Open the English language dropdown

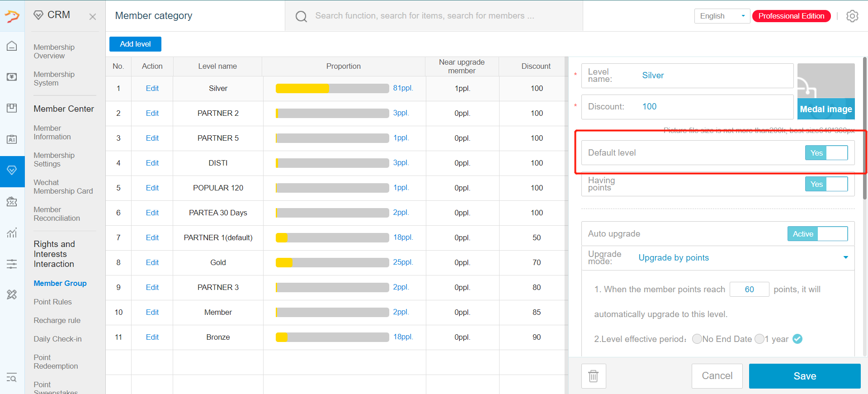pos(722,16)
